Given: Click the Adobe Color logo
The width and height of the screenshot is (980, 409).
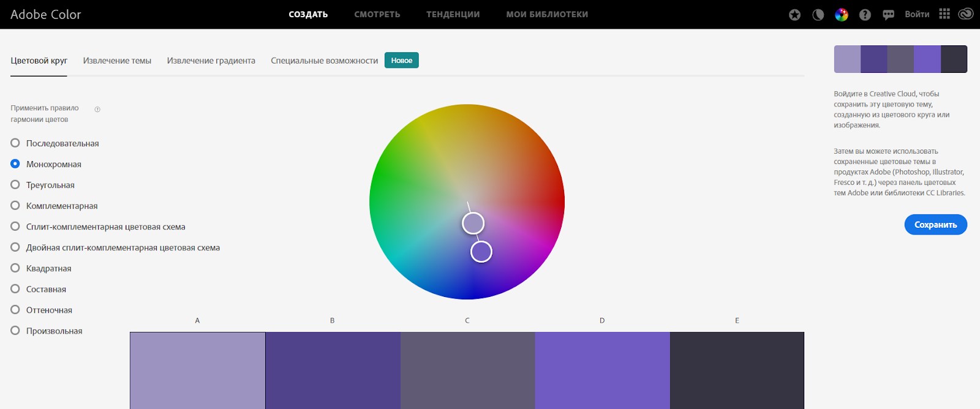Looking at the screenshot, I should 45,14.
